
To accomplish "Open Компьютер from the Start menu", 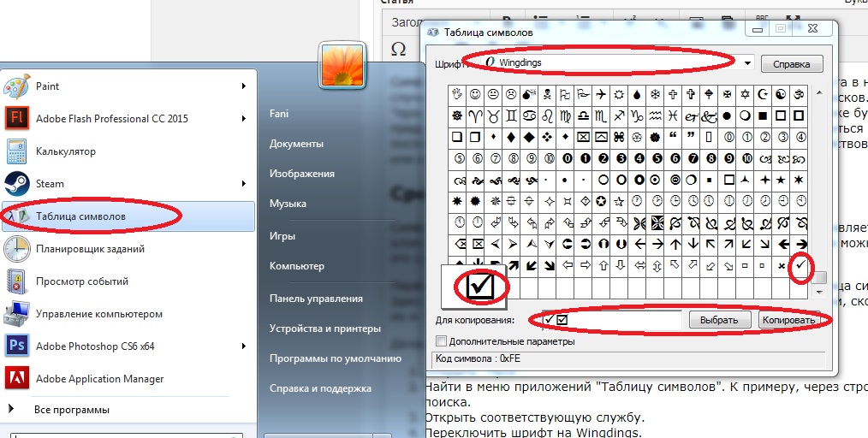I will (297, 265).
